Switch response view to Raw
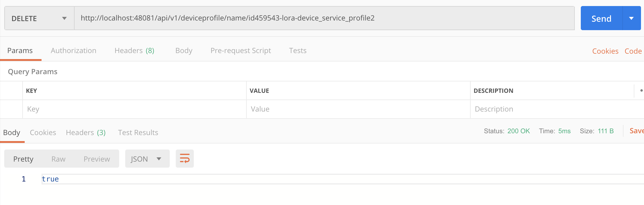Viewport: 644px width, 205px height. 58,159
